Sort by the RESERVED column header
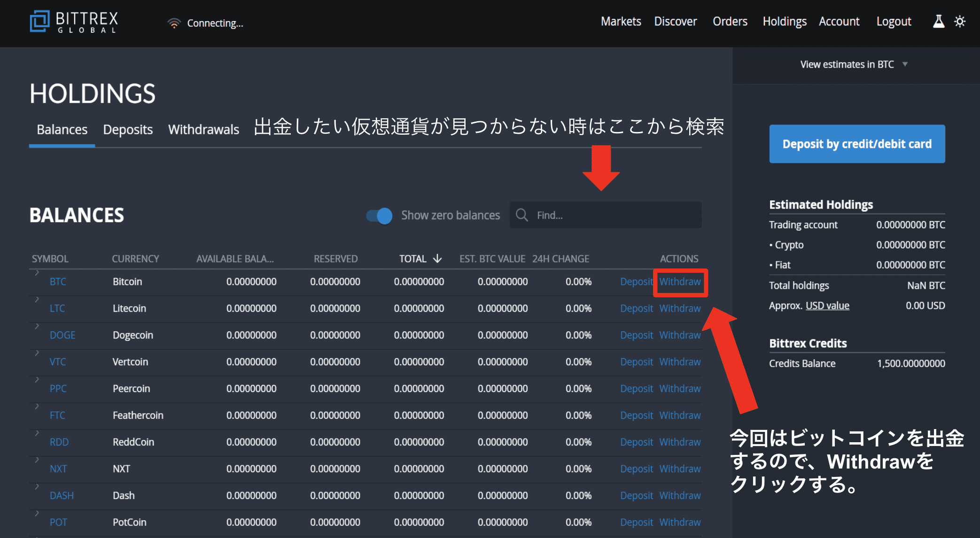 335,259
